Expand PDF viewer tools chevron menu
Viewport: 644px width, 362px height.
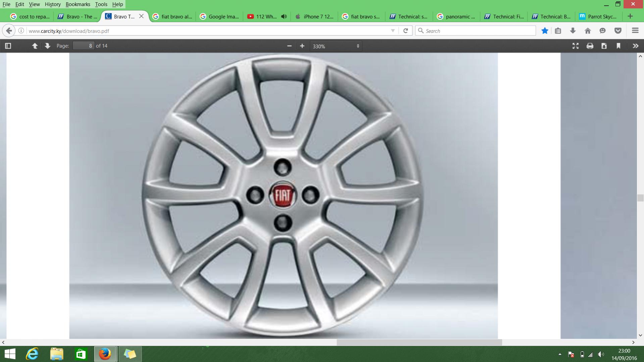[x=635, y=46]
